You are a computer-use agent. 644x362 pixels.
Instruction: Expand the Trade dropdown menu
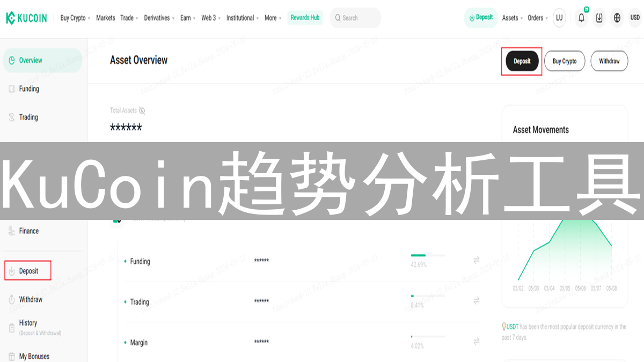click(x=129, y=18)
